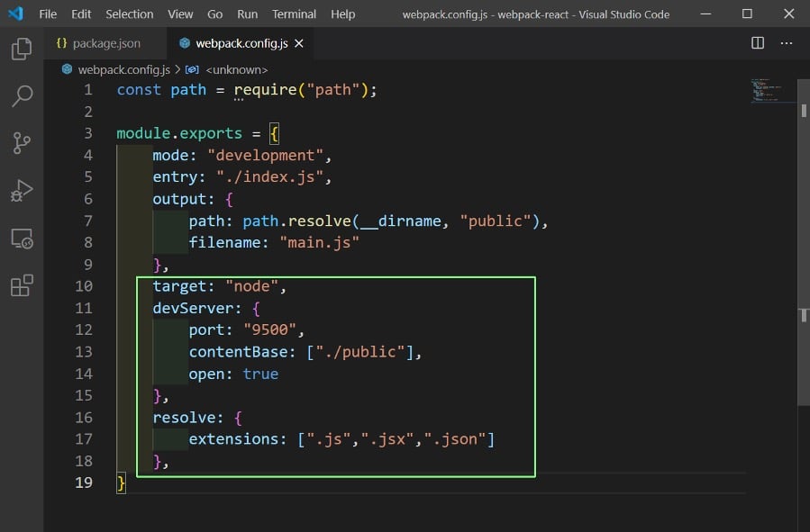Open the Selection menu
Screen dimensions: 810x532
129,14
